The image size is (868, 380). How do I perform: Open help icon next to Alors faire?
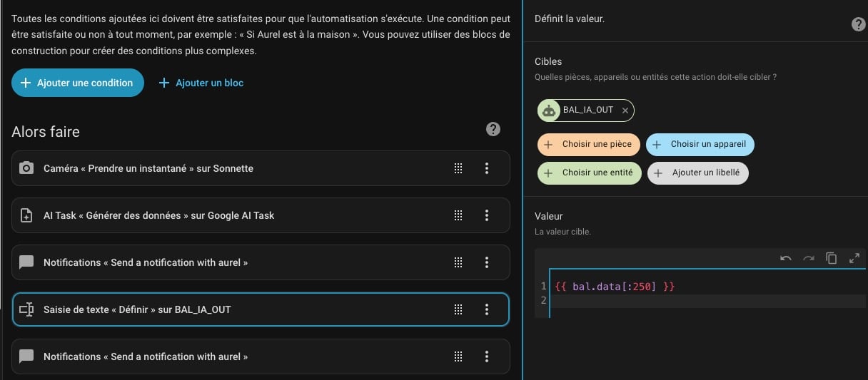(493, 129)
